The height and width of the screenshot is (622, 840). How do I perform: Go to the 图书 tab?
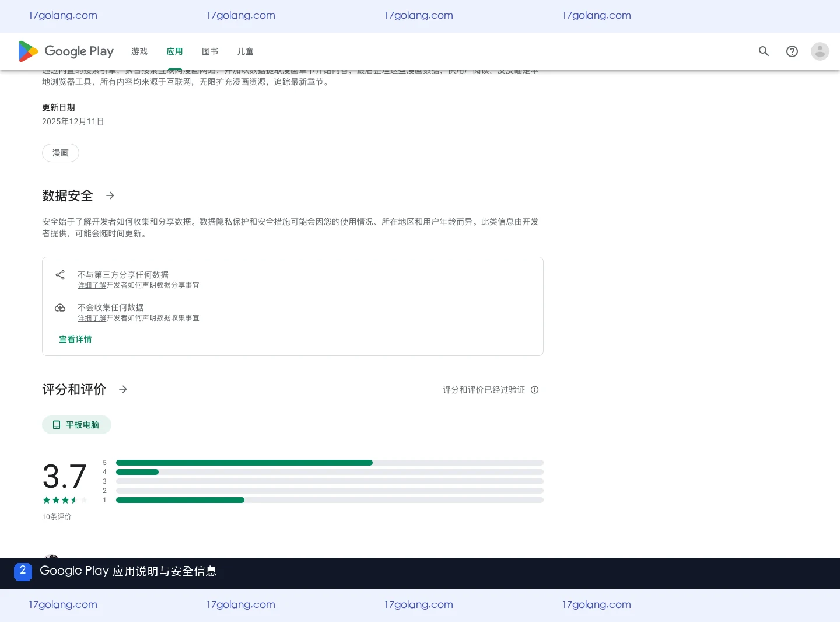(x=210, y=51)
